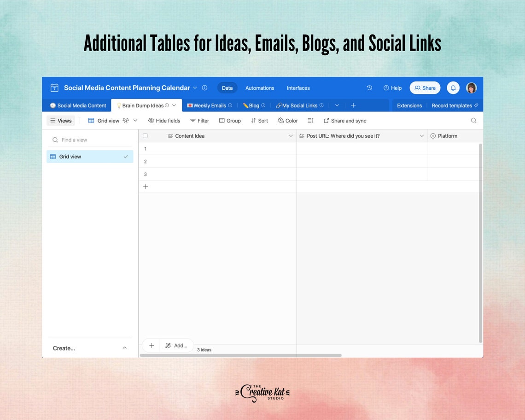Open the Color settings for records
The width and height of the screenshot is (525, 420).
(x=287, y=120)
